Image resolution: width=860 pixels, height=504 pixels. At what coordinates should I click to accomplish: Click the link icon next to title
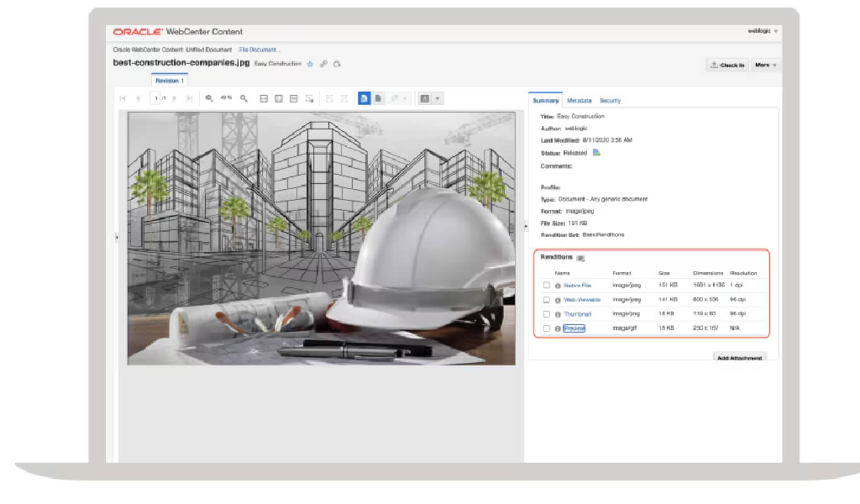click(323, 64)
